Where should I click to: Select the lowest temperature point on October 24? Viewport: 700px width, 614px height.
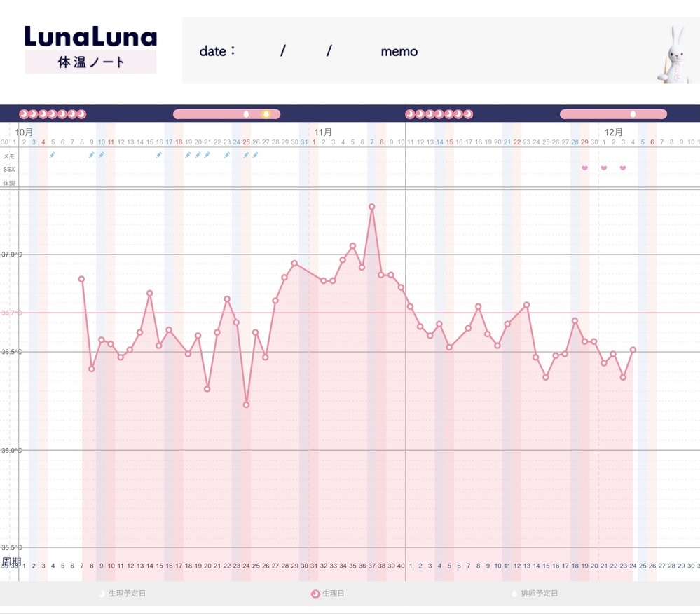[x=246, y=404]
